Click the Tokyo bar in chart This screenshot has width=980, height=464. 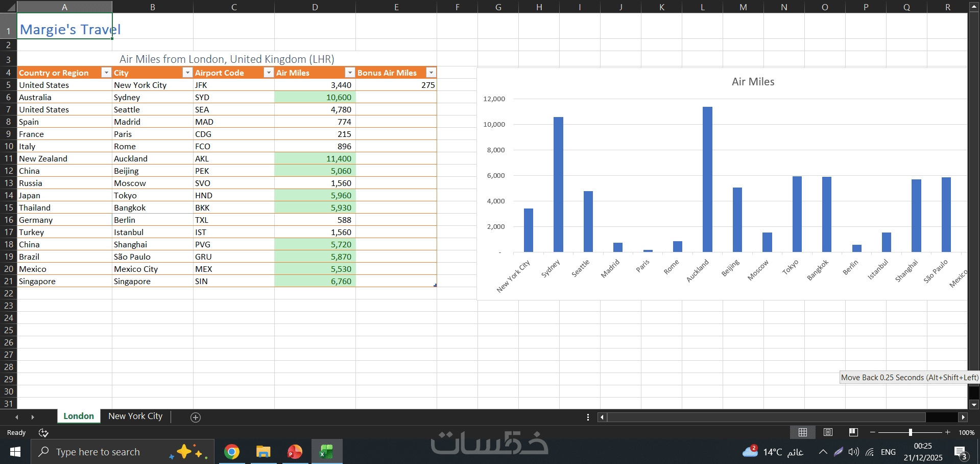797,214
